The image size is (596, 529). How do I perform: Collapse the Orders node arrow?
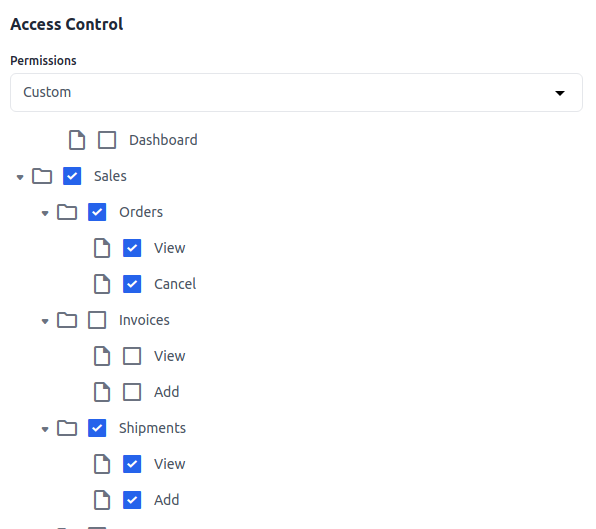click(x=45, y=213)
